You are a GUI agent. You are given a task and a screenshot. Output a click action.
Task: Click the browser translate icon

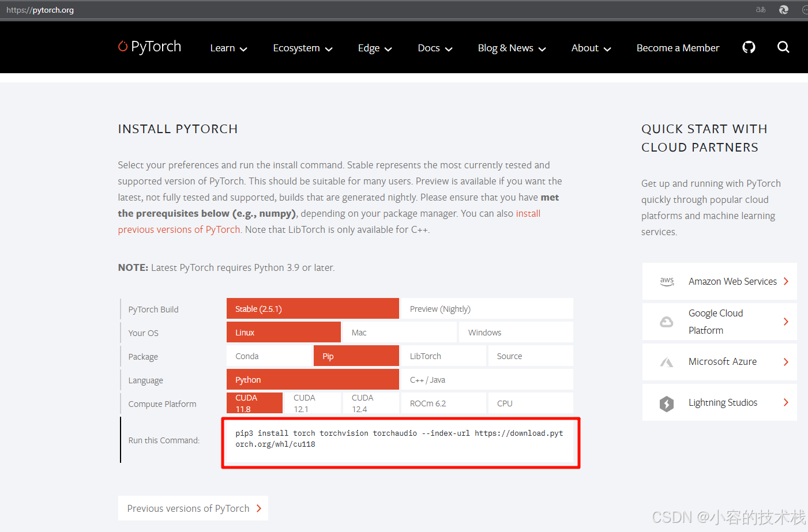click(x=761, y=10)
